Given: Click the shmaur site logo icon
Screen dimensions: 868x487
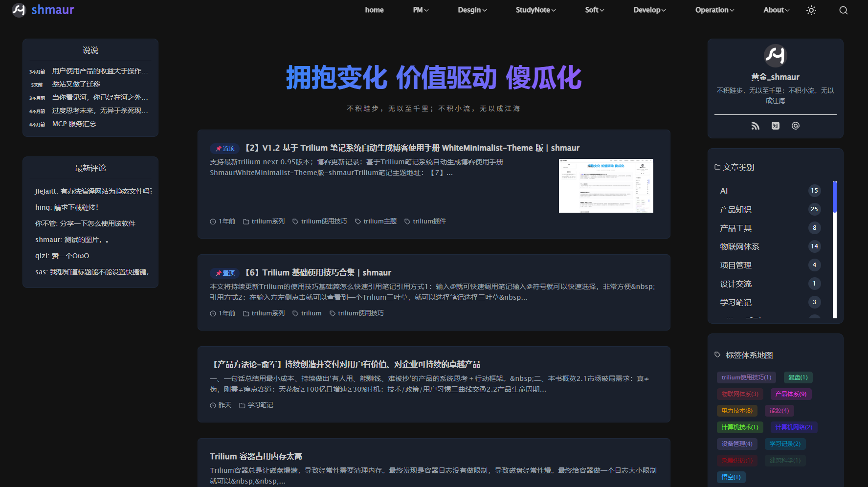Looking at the screenshot, I should point(19,10).
